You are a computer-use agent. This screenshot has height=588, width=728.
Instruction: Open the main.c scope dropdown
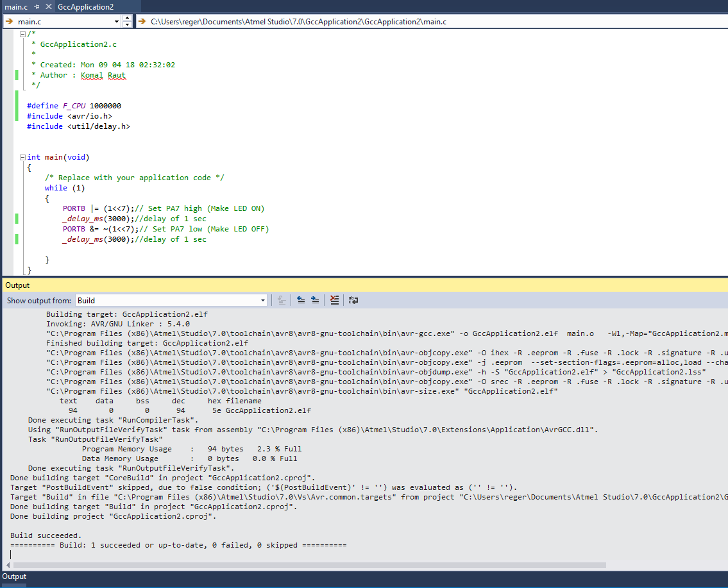point(117,21)
